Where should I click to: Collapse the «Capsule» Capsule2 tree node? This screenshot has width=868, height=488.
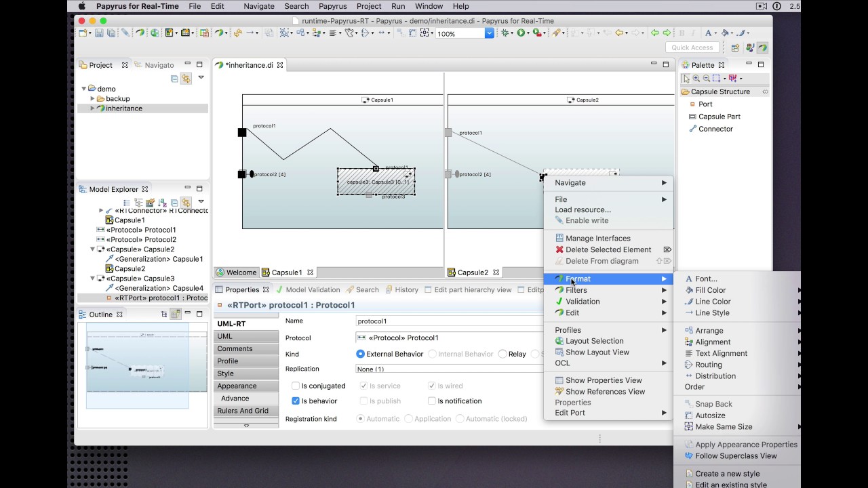pos(93,249)
